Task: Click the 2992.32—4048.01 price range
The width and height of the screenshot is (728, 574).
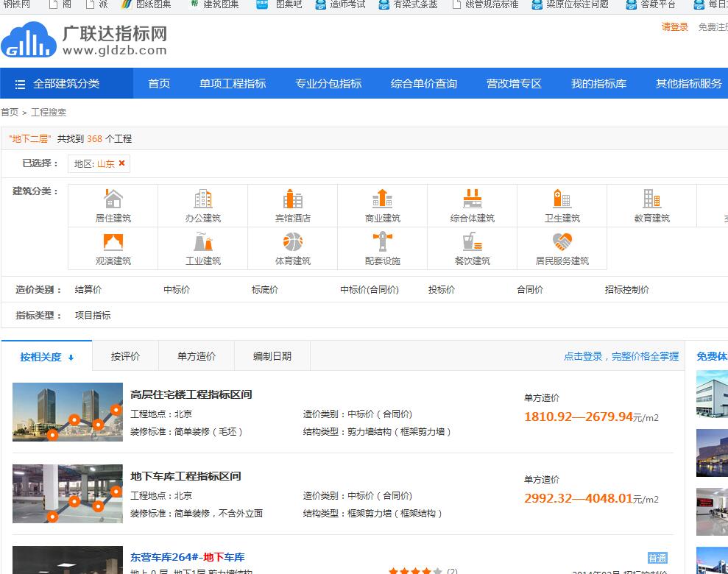Action: [x=579, y=498]
